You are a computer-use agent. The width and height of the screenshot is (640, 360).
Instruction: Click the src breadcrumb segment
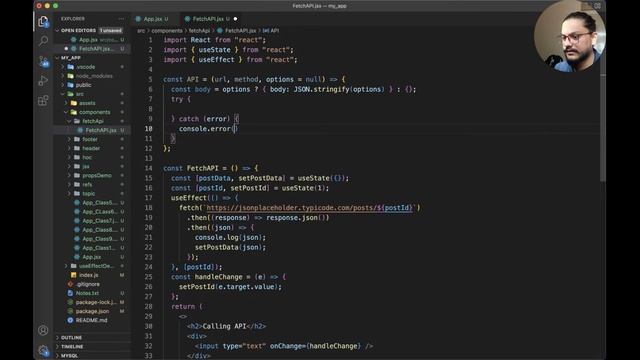click(x=141, y=31)
